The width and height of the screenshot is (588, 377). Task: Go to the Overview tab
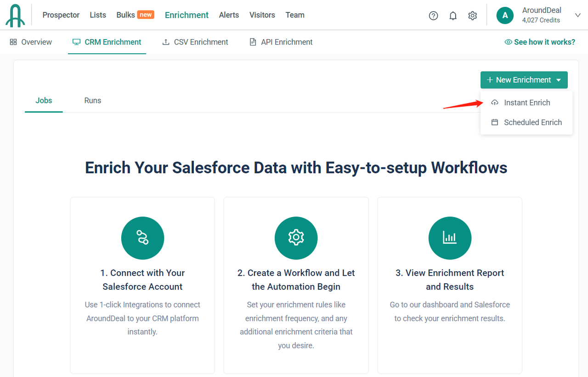click(31, 42)
